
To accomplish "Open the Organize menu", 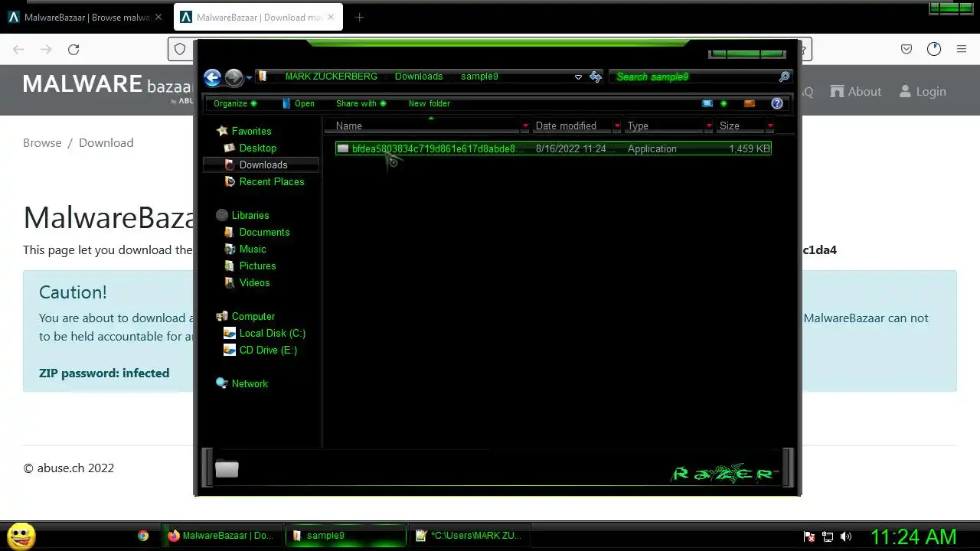I will point(235,103).
